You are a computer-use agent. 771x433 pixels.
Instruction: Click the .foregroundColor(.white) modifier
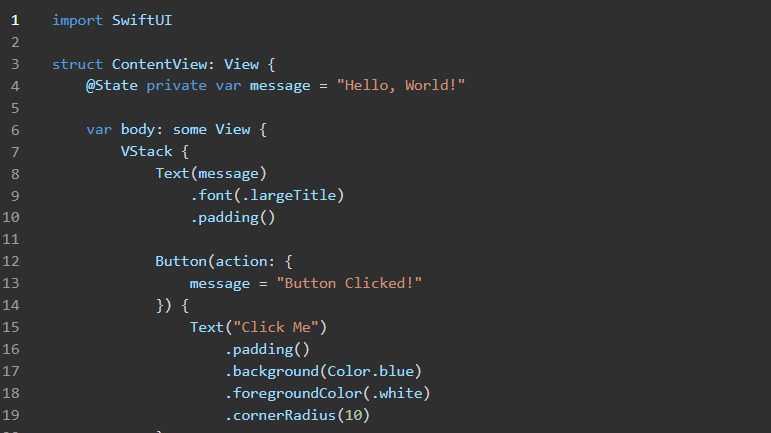click(x=327, y=393)
